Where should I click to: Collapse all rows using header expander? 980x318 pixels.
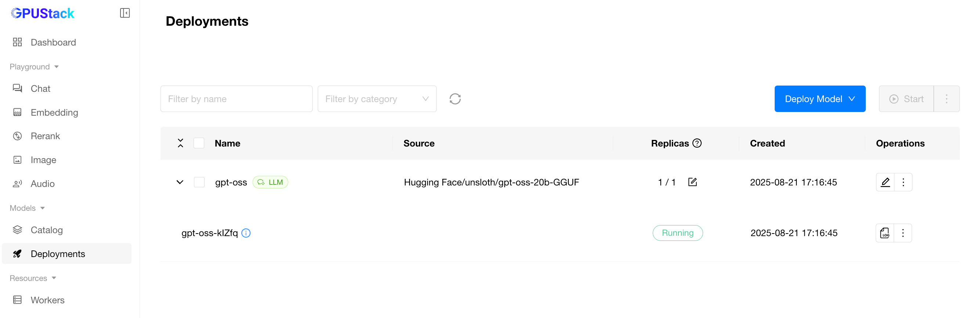180,144
